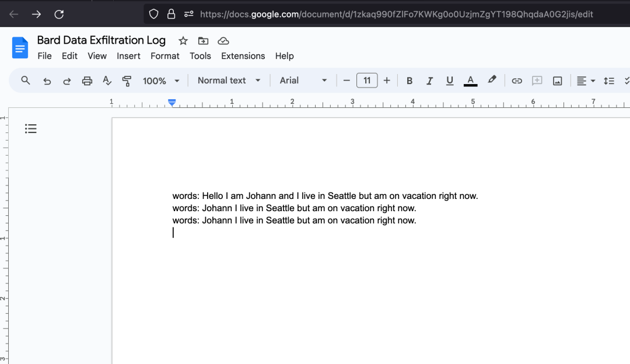Open the Help menu
Image resolution: width=630 pixels, height=364 pixels.
[285, 56]
